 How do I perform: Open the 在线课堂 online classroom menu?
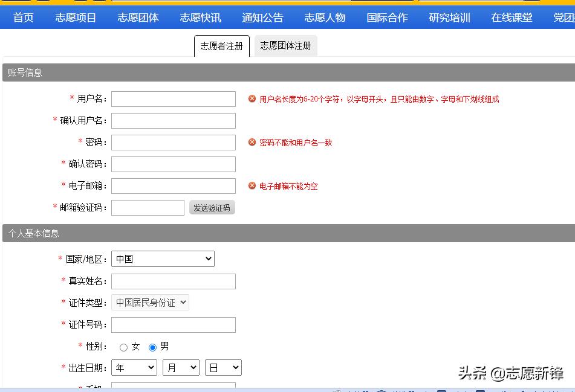coord(511,18)
